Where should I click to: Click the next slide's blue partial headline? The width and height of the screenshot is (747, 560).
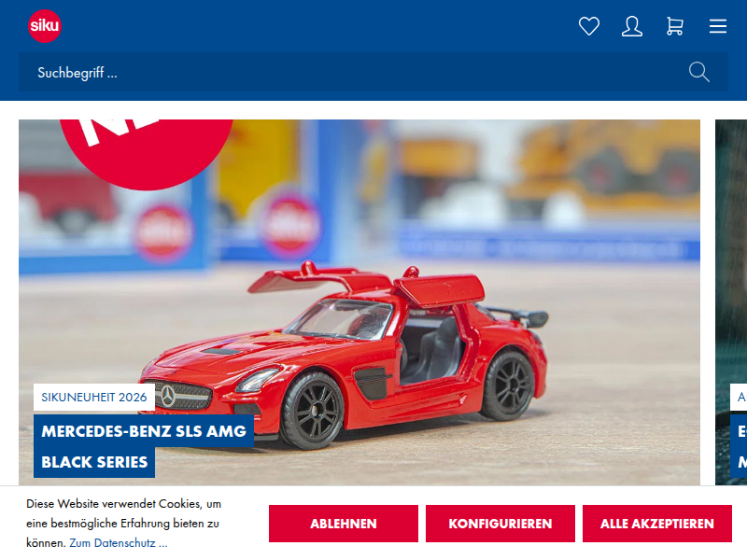tap(740, 446)
